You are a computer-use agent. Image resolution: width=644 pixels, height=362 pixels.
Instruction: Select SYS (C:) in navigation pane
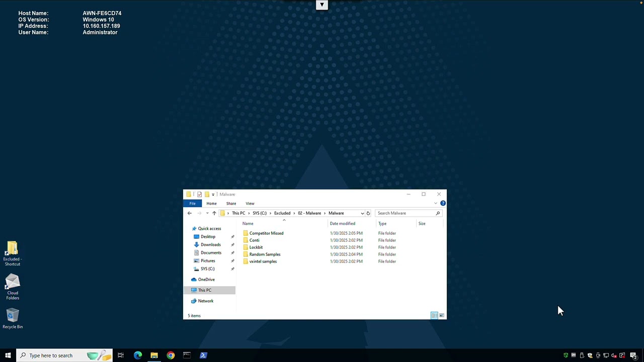pos(207,268)
